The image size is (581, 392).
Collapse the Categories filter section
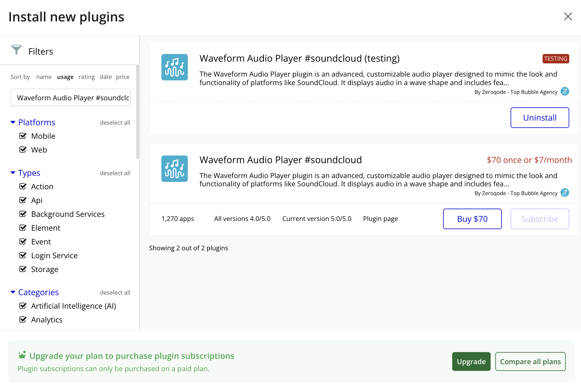13,292
